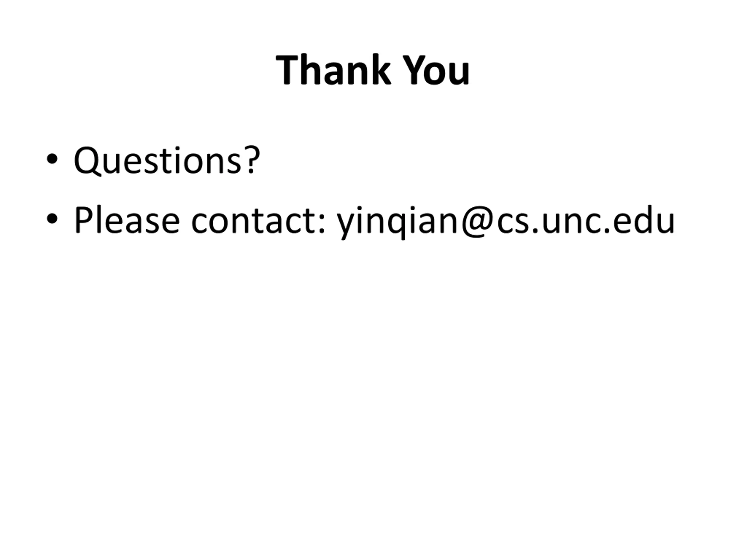Click the bullet marker before "Please contact"
Image resolution: width=747 pixels, height=560 pixels.
(52, 219)
